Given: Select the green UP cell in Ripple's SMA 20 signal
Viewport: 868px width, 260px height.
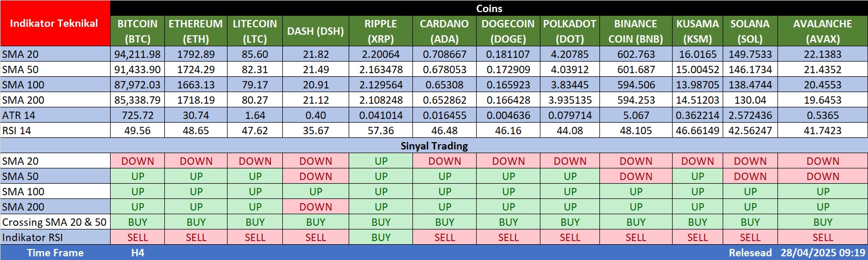Looking at the screenshot, I should (381, 161).
